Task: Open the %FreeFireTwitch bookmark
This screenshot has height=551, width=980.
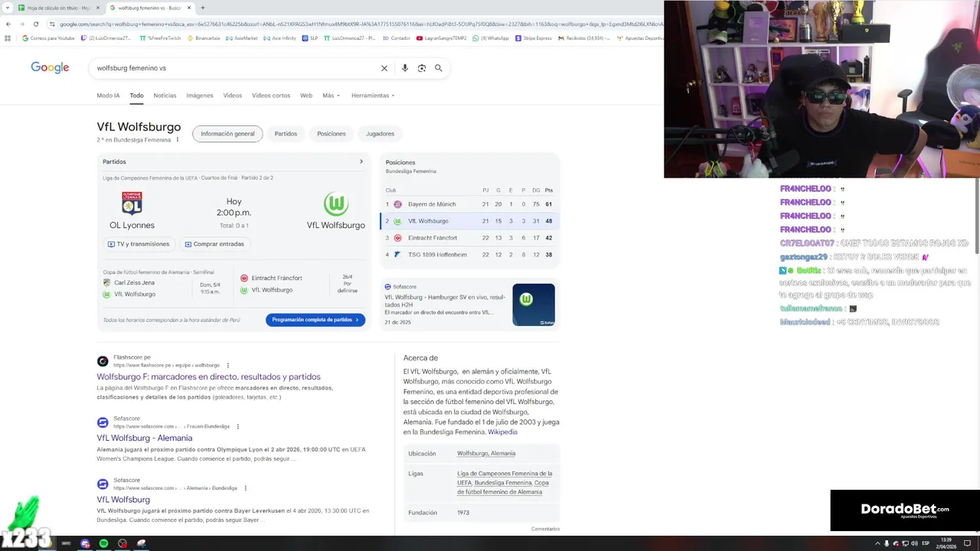Action: [x=161, y=37]
